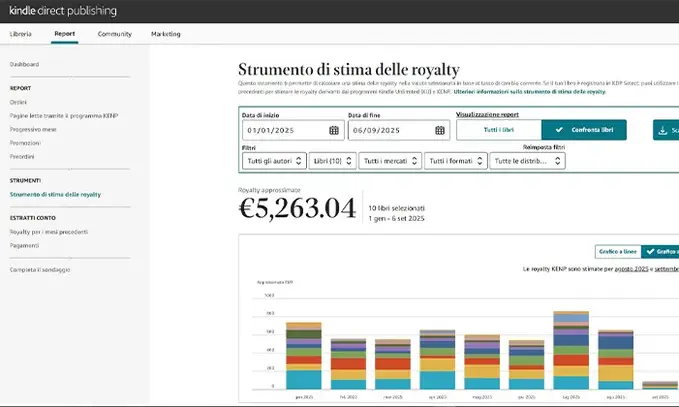Open the Marketing tab
This screenshot has width=679, height=407.
165,34
